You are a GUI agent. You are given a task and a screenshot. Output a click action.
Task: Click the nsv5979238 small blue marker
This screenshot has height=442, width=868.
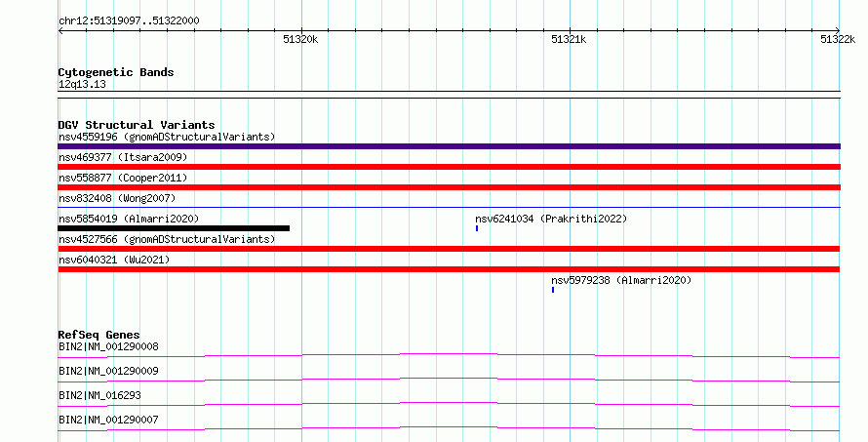click(552, 290)
